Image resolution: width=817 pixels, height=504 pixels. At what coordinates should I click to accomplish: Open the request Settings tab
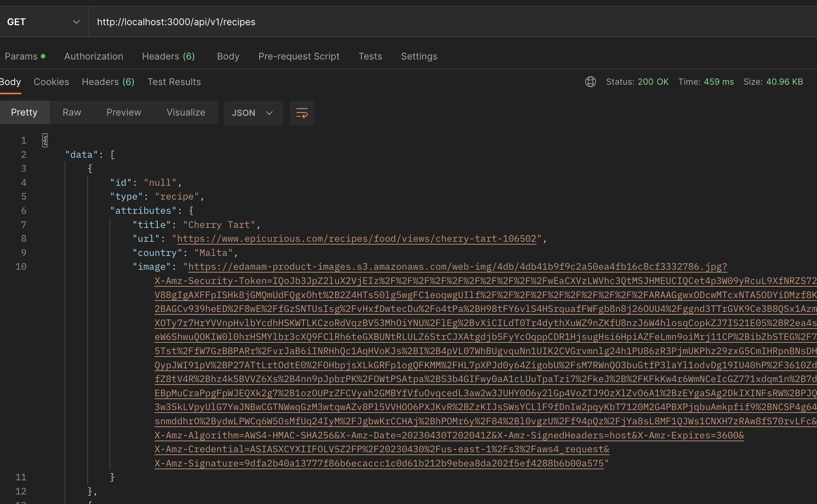pyautogui.click(x=419, y=56)
